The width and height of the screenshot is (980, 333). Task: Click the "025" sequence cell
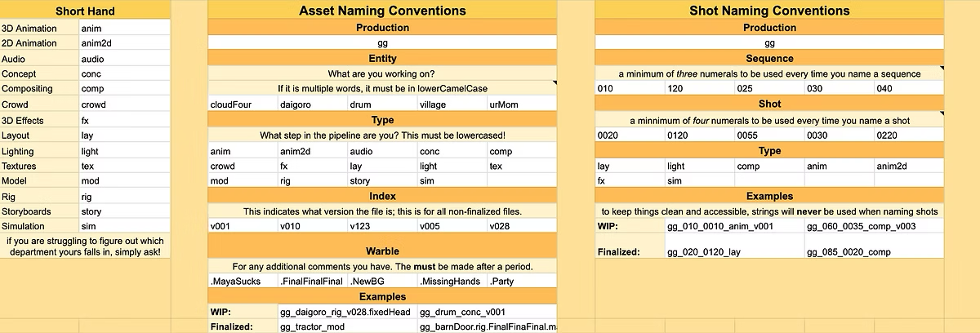tap(769, 88)
